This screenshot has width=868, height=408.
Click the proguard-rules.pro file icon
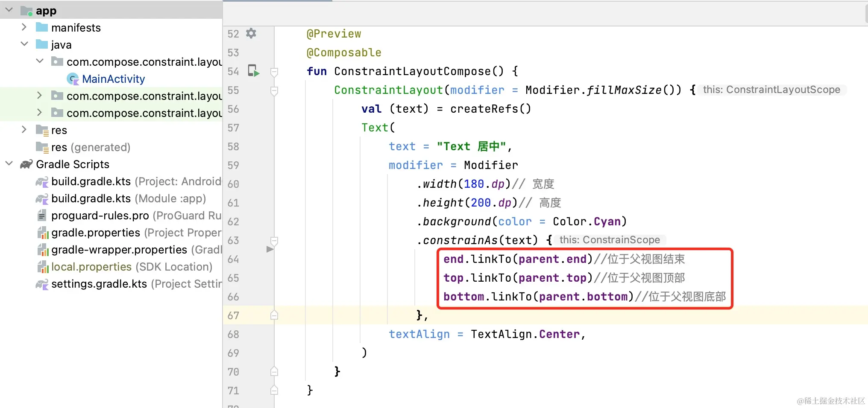(42, 216)
